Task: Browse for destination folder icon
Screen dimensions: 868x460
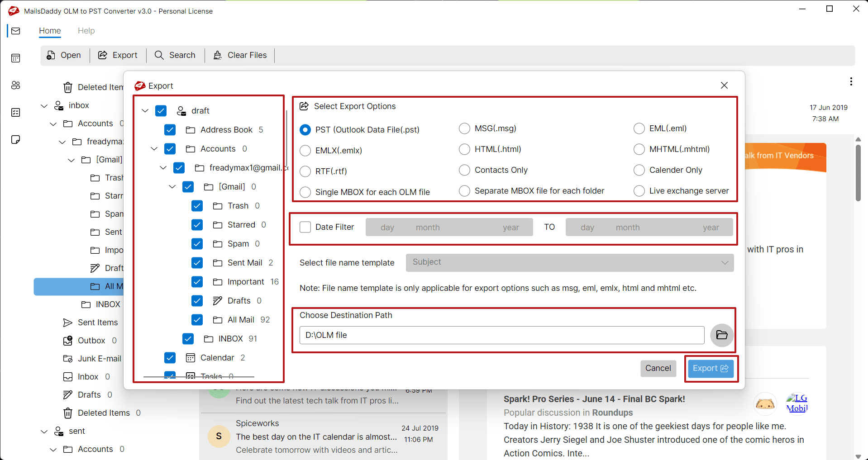Action: pyautogui.click(x=722, y=335)
